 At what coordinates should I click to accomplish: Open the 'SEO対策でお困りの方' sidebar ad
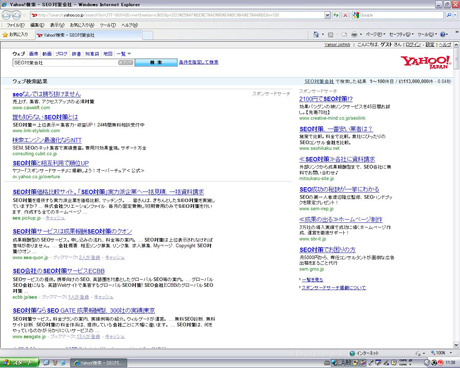coord(327,250)
